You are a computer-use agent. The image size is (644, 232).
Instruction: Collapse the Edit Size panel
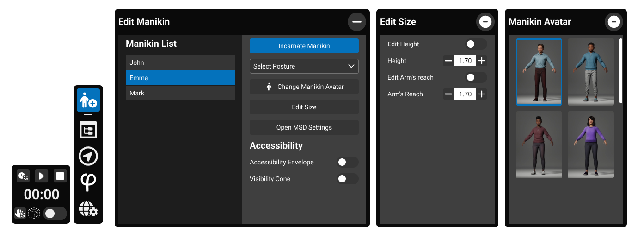coord(485,22)
